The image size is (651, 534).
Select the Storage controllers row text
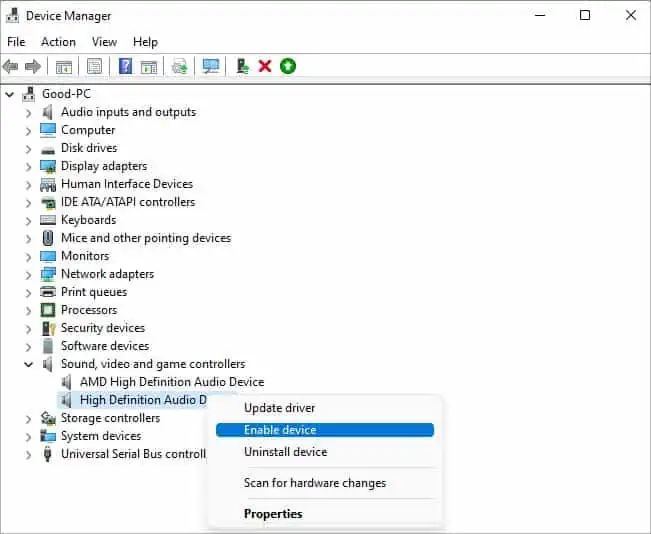pyautogui.click(x=110, y=418)
